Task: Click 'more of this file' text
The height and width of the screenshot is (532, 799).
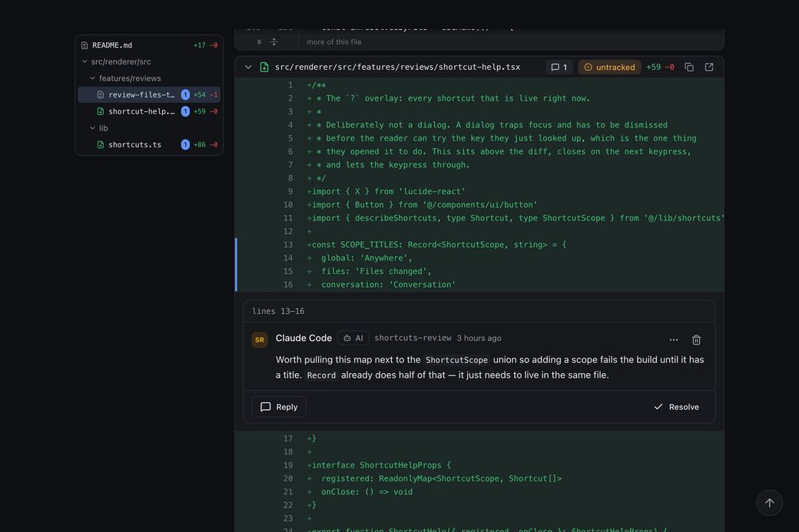Action: click(x=333, y=41)
